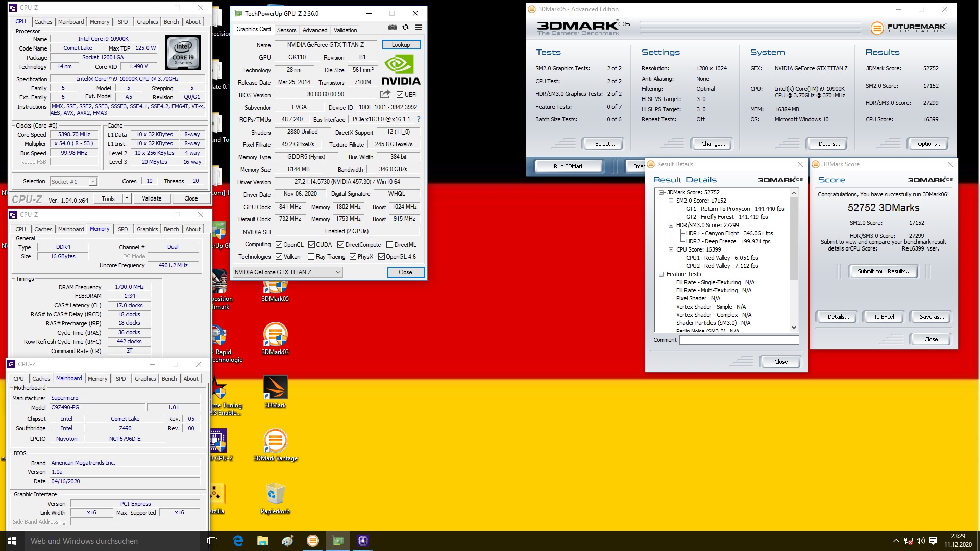Click the network status tray icon
This screenshot has height=551, width=980.
point(909,541)
